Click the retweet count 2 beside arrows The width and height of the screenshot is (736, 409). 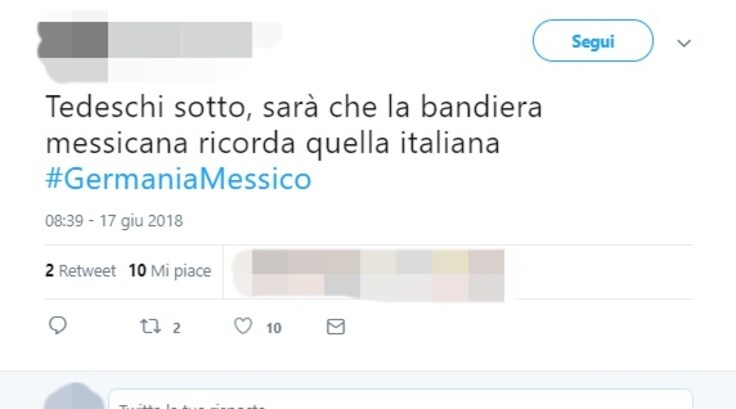176,328
